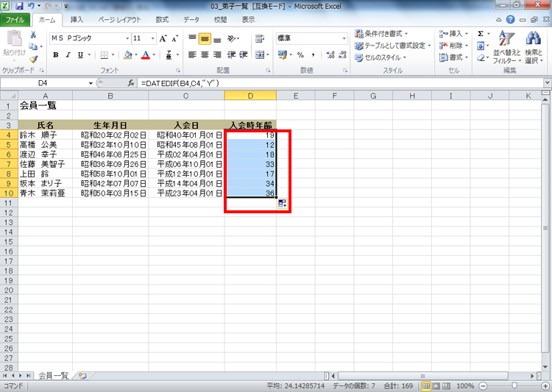Click the cell Borders icon

[x=105, y=55]
